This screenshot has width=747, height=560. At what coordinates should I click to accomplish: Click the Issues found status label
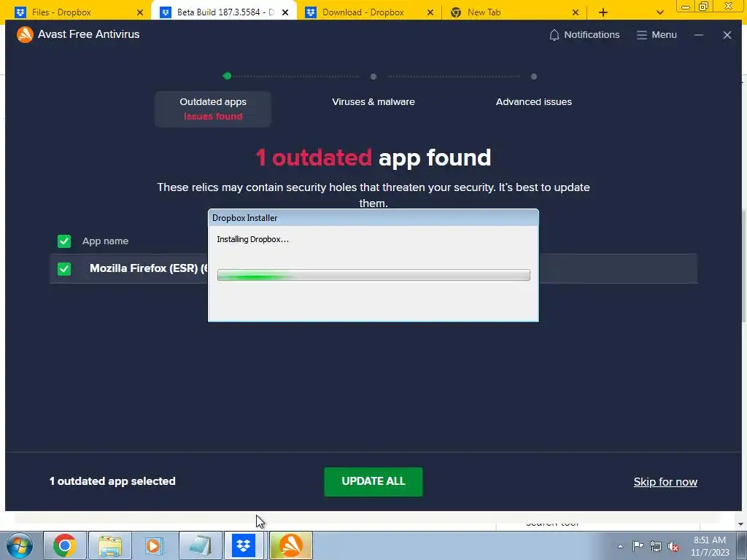pyautogui.click(x=213, y=116)
